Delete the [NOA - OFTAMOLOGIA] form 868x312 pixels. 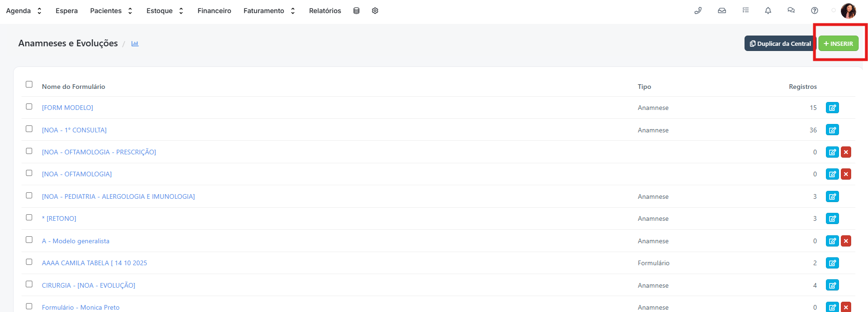coord(846,174)
